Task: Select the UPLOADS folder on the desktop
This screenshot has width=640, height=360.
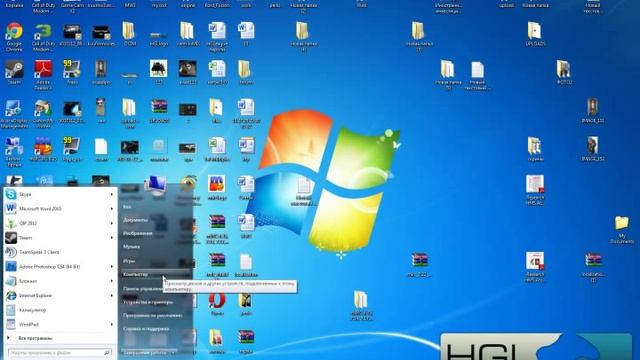Action: 535,34
